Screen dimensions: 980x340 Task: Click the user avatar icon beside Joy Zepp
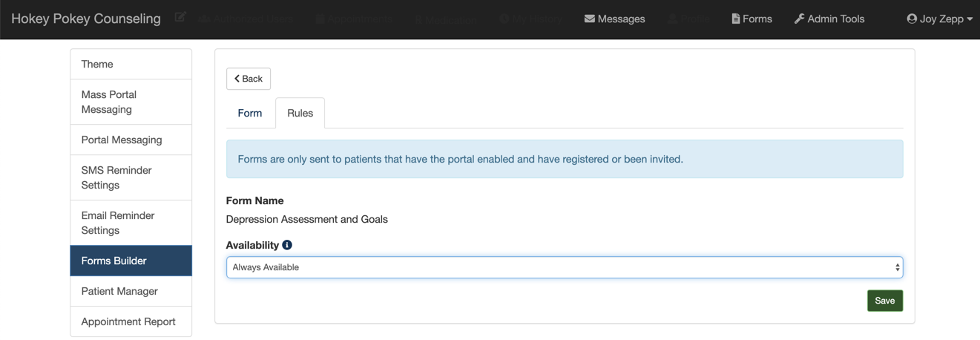[x=912, y=19]
